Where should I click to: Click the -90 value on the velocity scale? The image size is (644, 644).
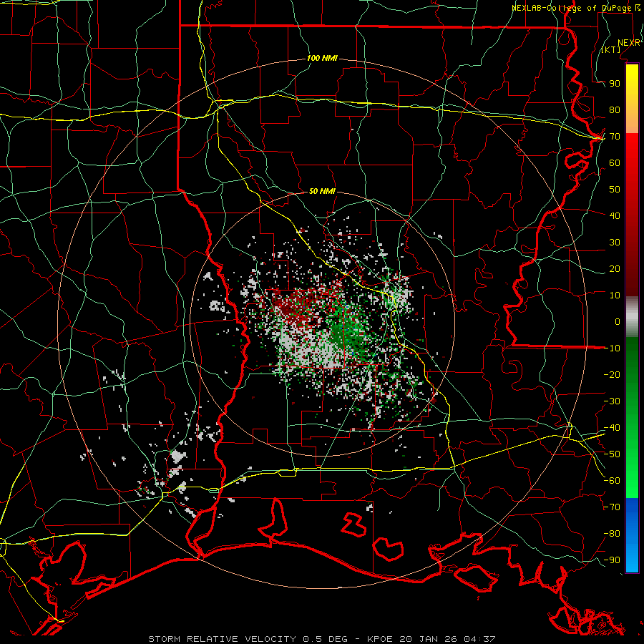point(612,560)
